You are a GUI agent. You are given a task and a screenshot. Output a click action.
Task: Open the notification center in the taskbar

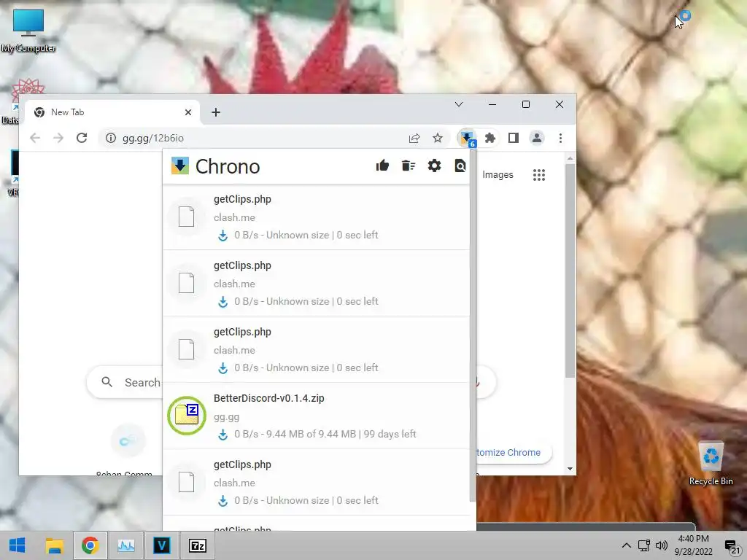732,545
